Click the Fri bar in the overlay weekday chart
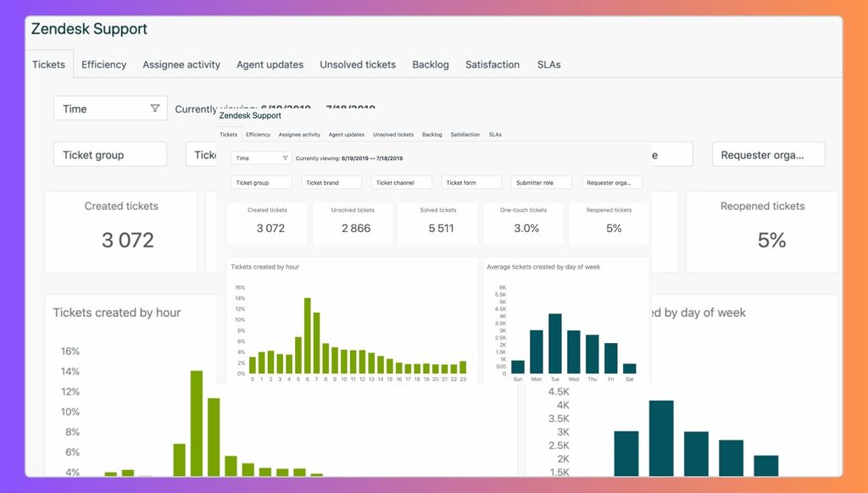Viewport: 868px width, 493px height. coord(611,358)
